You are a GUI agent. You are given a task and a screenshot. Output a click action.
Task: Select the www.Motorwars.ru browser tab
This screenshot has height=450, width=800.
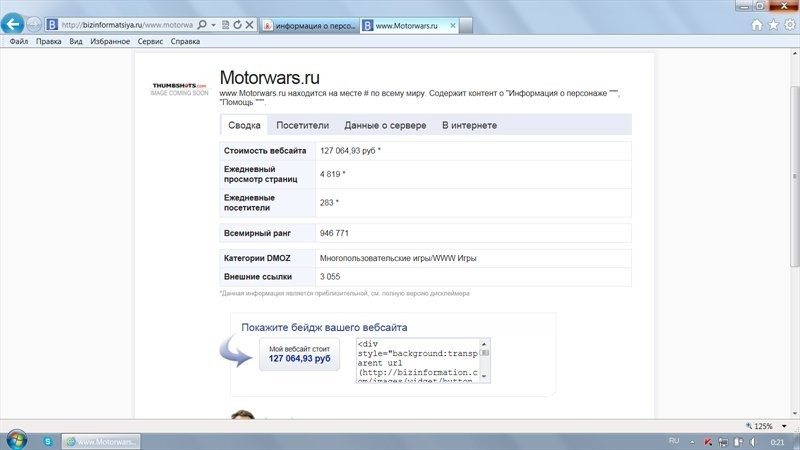(407, 26)
